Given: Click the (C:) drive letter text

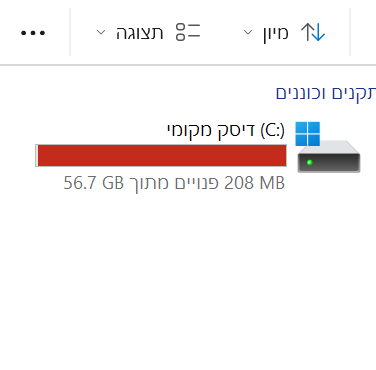Looking at the screenshot, I should pos(273,130).
